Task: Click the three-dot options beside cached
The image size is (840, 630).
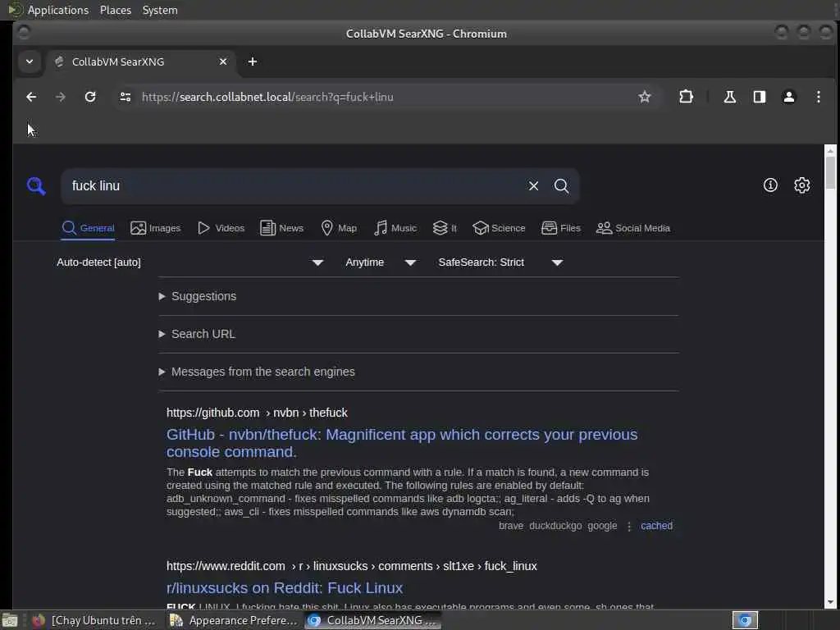Action: 629,526
